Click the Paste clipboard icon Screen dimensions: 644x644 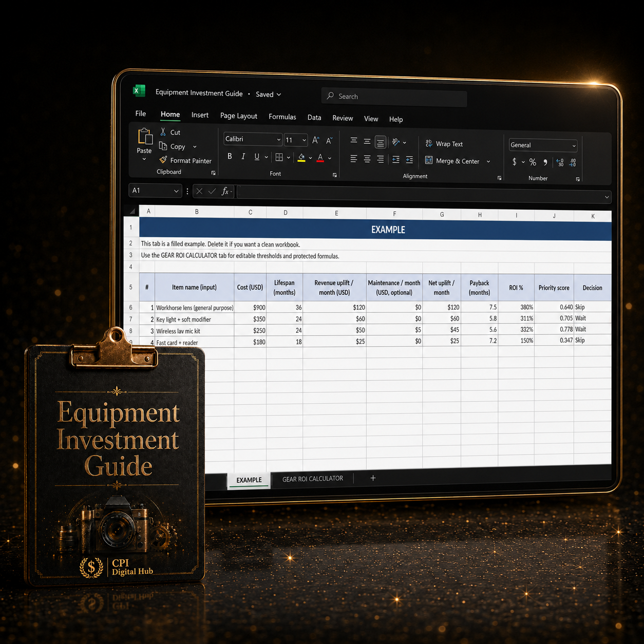click(145, 137)
